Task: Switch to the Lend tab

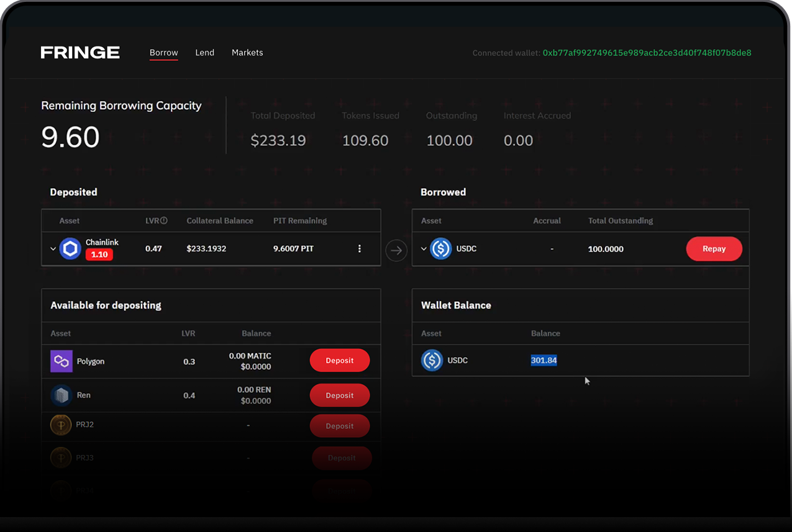Action: click(204, 53)
